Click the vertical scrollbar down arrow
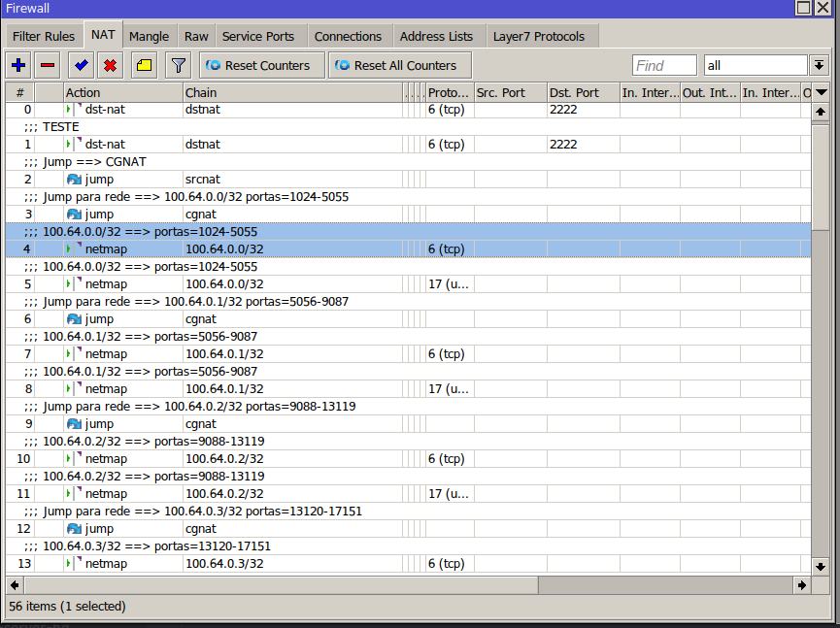The image size is (840, 628). pyautogui.click(x=821, y=566)
